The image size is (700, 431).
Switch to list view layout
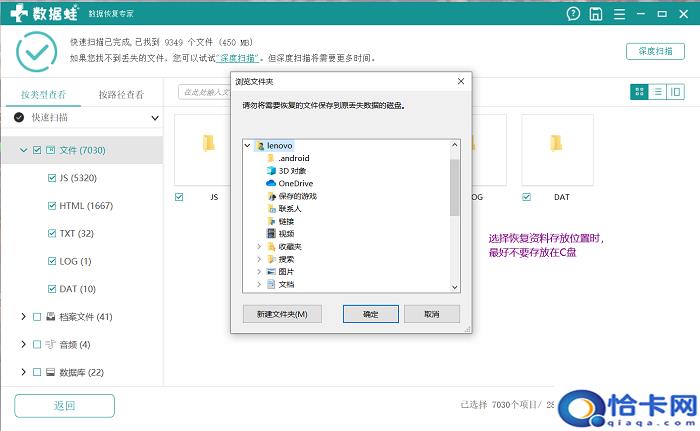[657, 91]
